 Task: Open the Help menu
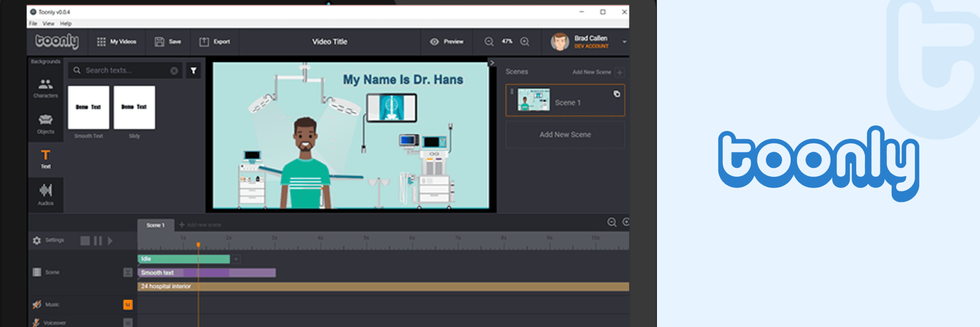(66, 23)
